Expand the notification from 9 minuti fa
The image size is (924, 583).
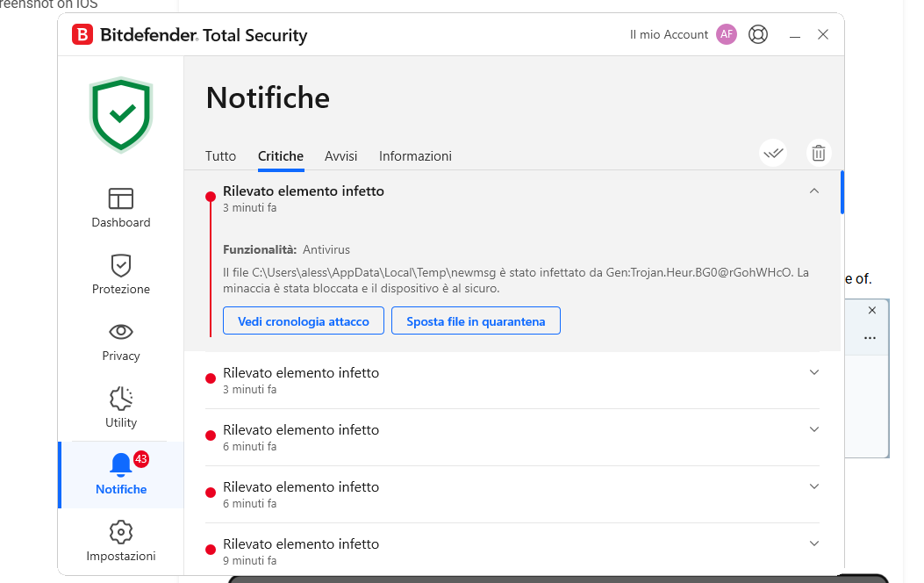814,543
